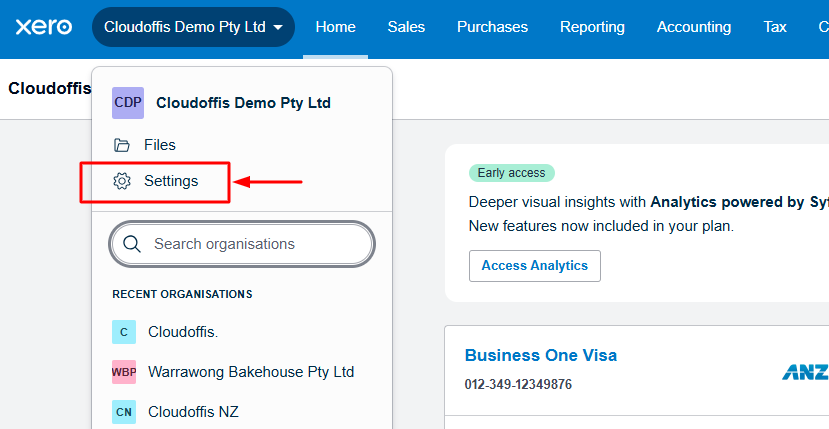
Task: Go to the Home tab
Action: click(335, 27)
